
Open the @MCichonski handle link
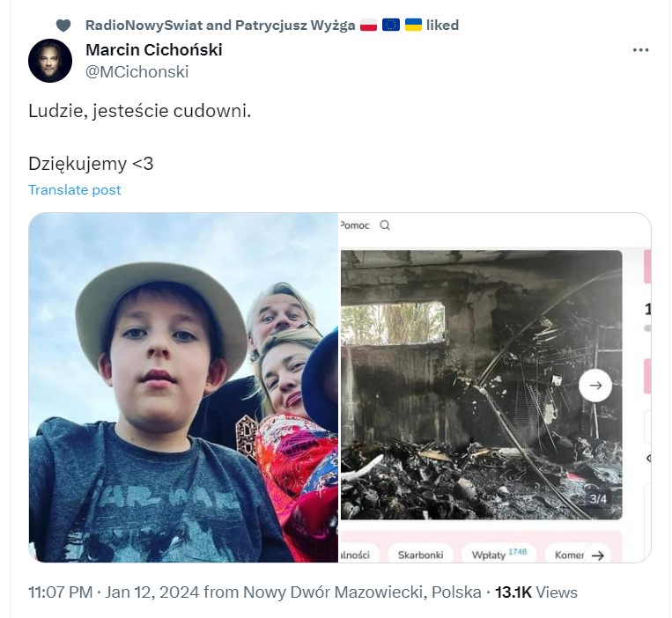pyautogui.click(x=137, y=72)
